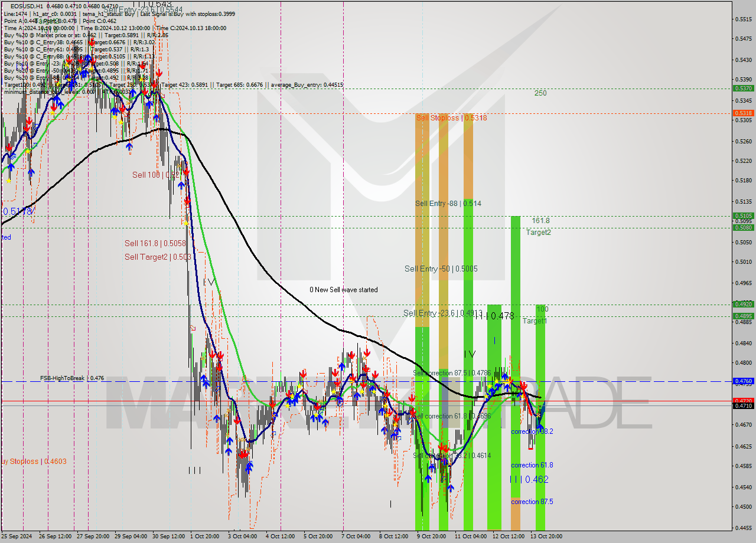Click the blue '0.5178' label at left
The image size is (756, 543).
[19, 211]
